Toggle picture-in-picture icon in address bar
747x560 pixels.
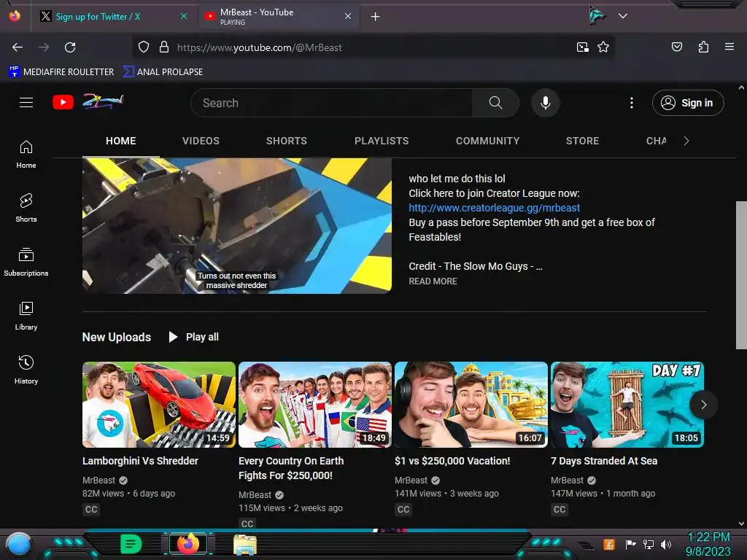coord(582,47)
